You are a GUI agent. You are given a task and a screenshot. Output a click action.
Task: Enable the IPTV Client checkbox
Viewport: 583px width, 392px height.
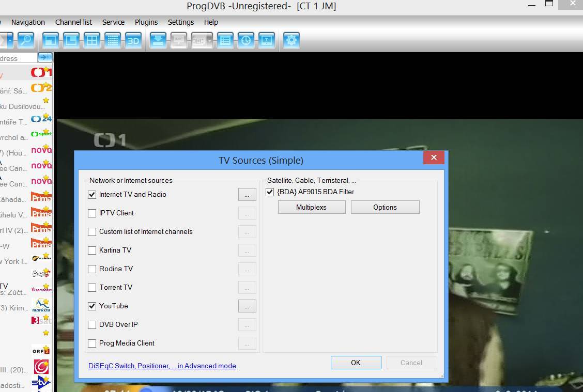[92, 213]
